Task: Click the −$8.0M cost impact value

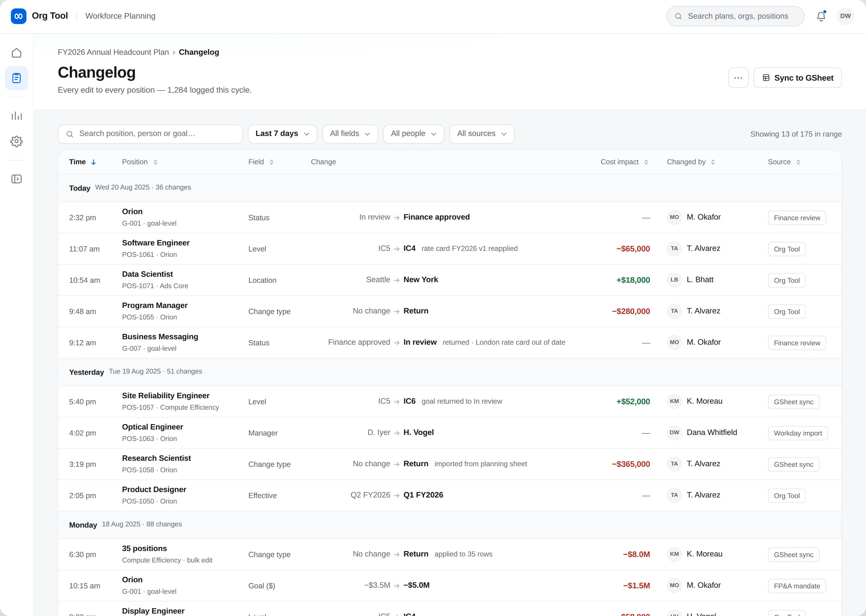Action: click(636, 554)
